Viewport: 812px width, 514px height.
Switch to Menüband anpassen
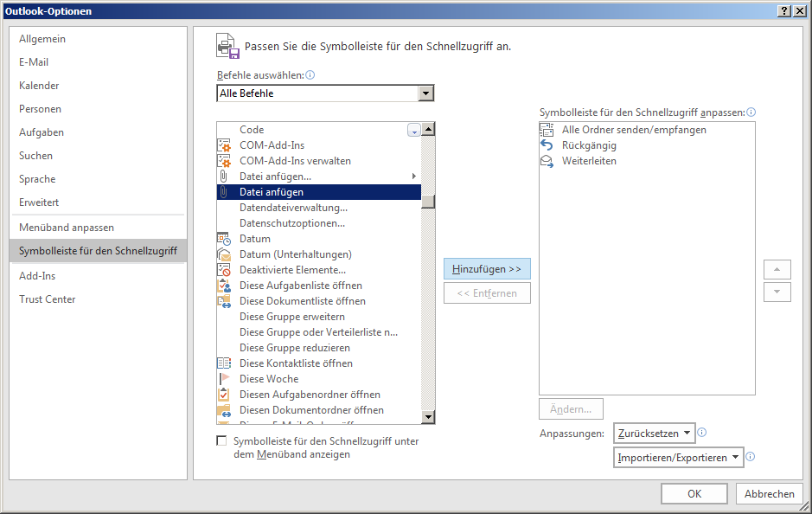coord(98,228)
